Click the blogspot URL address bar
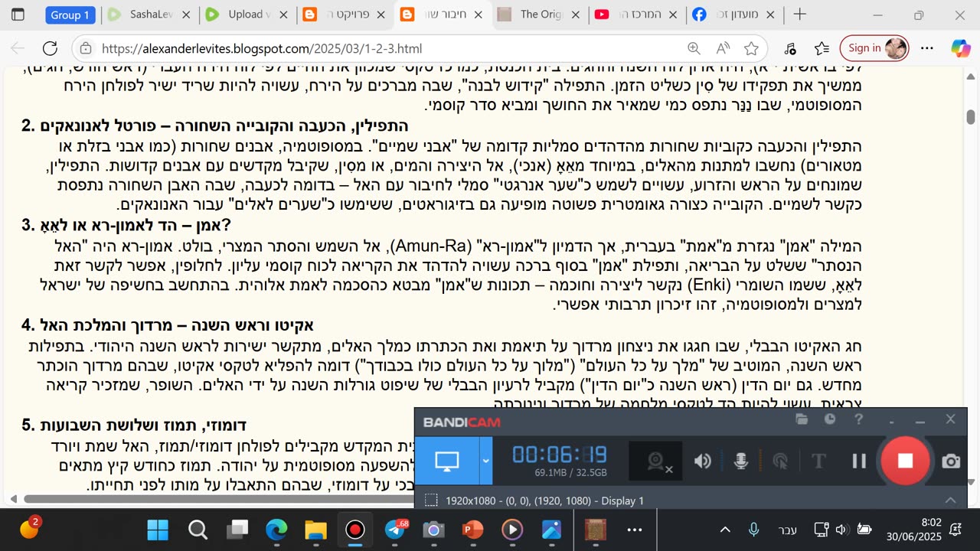 260,48
